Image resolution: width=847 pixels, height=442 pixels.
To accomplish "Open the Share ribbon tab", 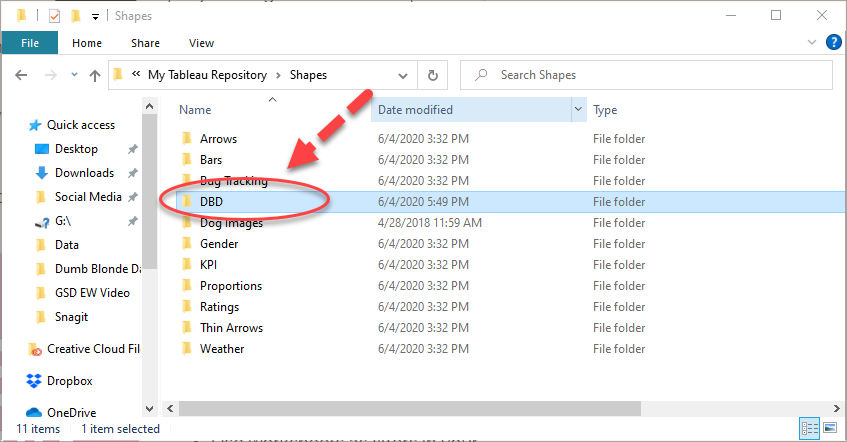I will click(145, 43).
